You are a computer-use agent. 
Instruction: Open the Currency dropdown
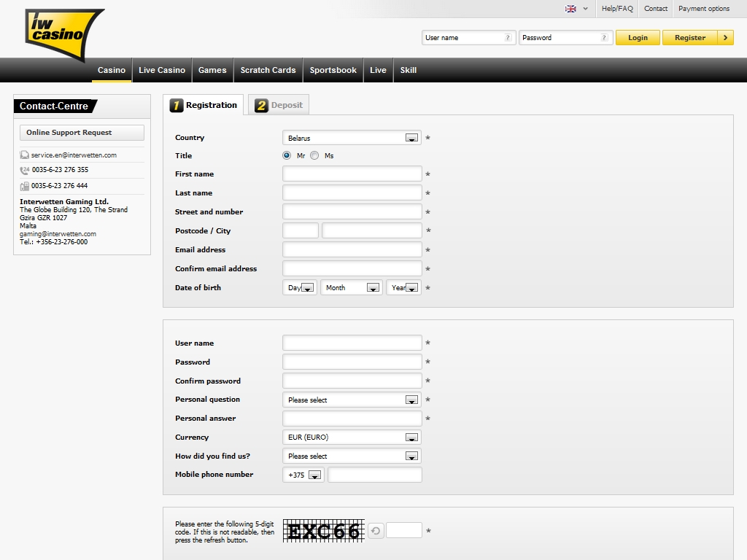click(x=411, y=437)
